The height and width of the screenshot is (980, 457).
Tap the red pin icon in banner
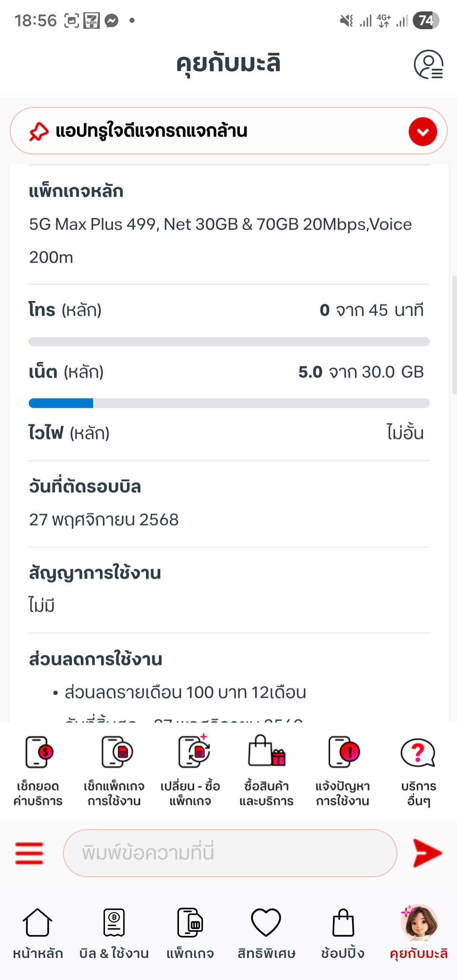click(x=39, y=132)
